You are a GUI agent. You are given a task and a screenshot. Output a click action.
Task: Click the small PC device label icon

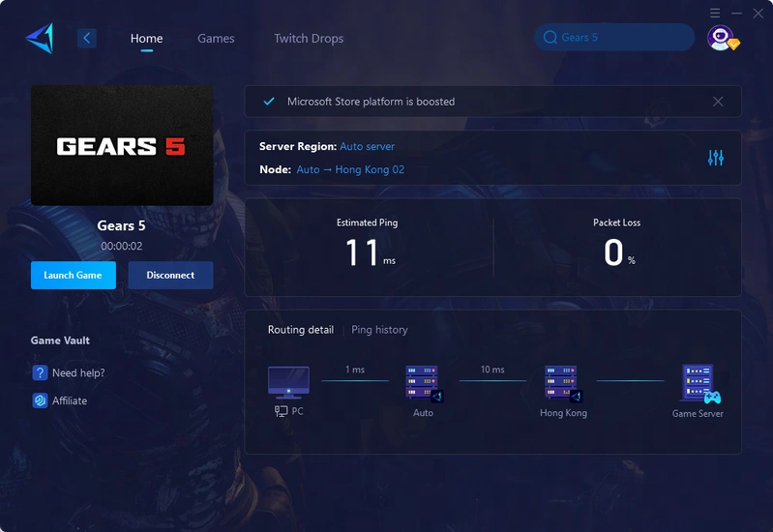coord(281,411)
